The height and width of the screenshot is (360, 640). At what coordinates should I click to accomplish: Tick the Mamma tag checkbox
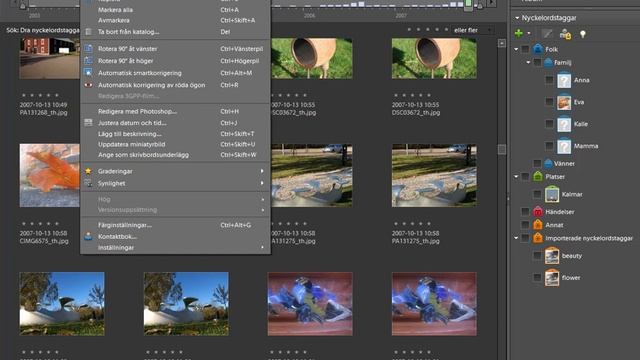(549, 146)
